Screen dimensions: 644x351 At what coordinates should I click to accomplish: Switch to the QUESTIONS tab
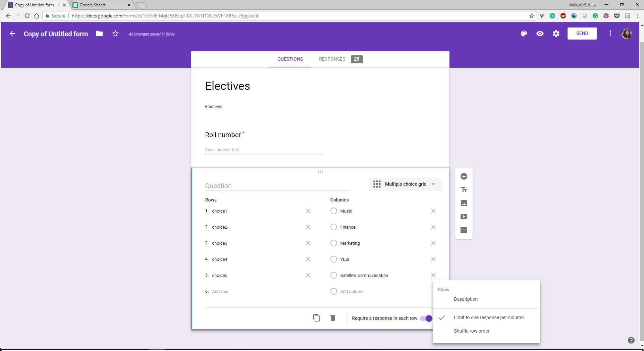tap(290, 59)
